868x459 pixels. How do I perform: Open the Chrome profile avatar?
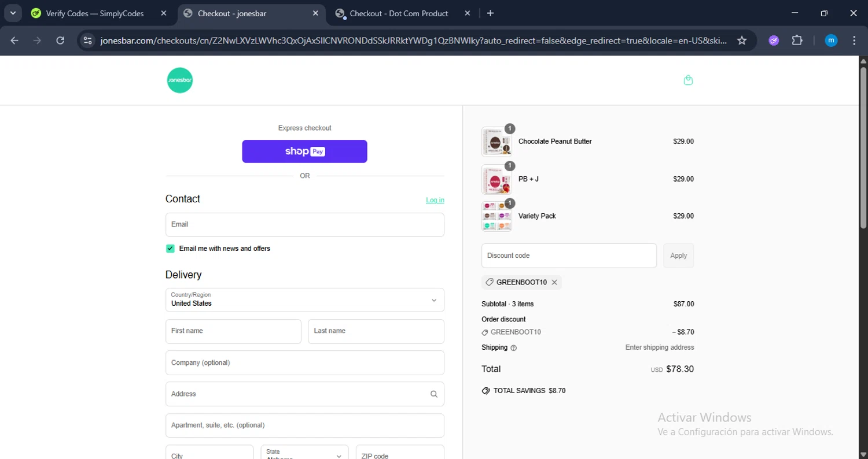831,40
